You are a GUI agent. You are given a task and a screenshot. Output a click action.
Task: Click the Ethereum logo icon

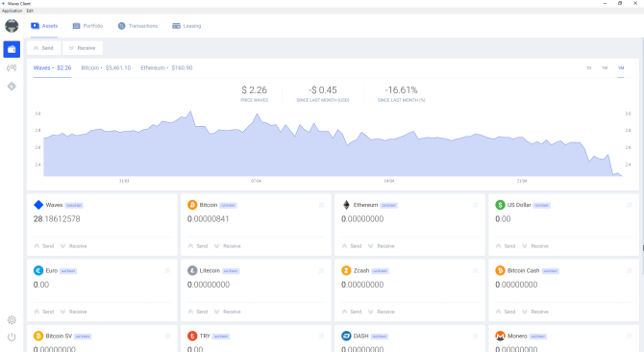pyautogui.click(x=346, y=205)
